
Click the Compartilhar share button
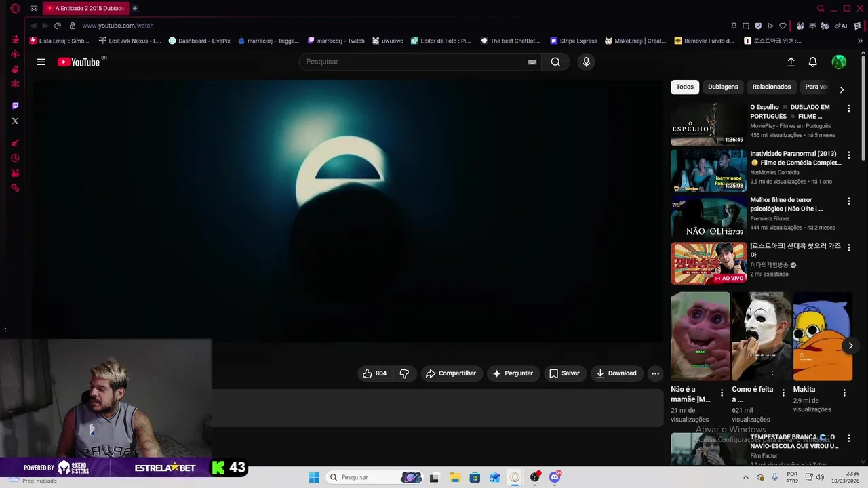pyautogui.click(x=451, y=373)
